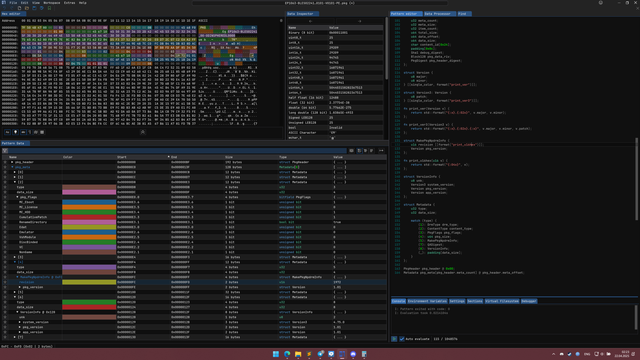
Task: Click the green bookmark icon in the toolbar
Action: click(49, 8)
